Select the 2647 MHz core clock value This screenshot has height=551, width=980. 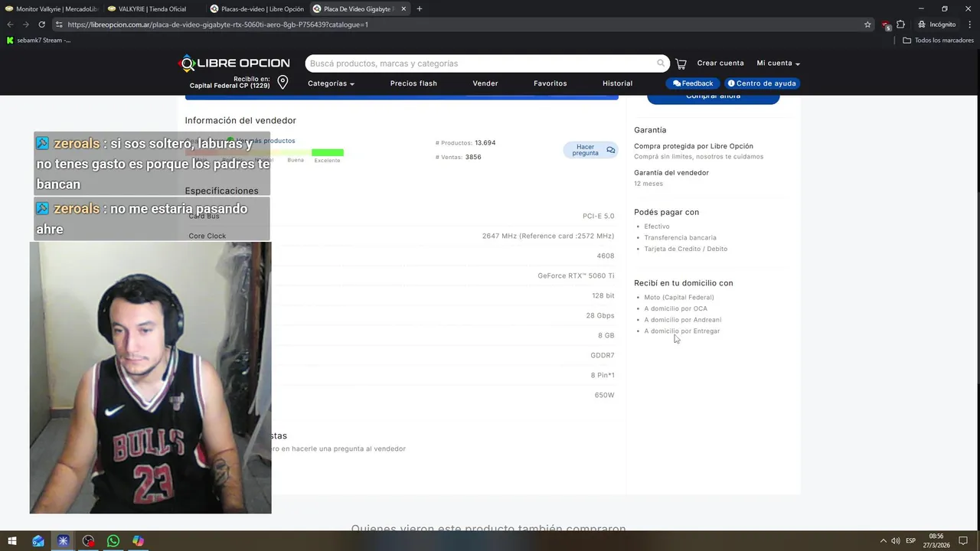pos(548,236)
